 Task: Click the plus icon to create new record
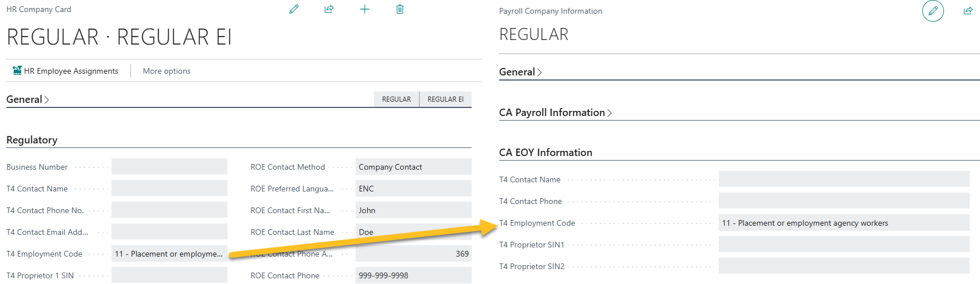[x=365, y=9]
